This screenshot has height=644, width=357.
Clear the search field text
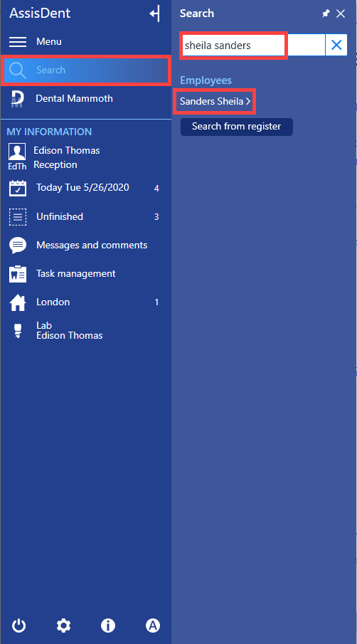(336, 45)
